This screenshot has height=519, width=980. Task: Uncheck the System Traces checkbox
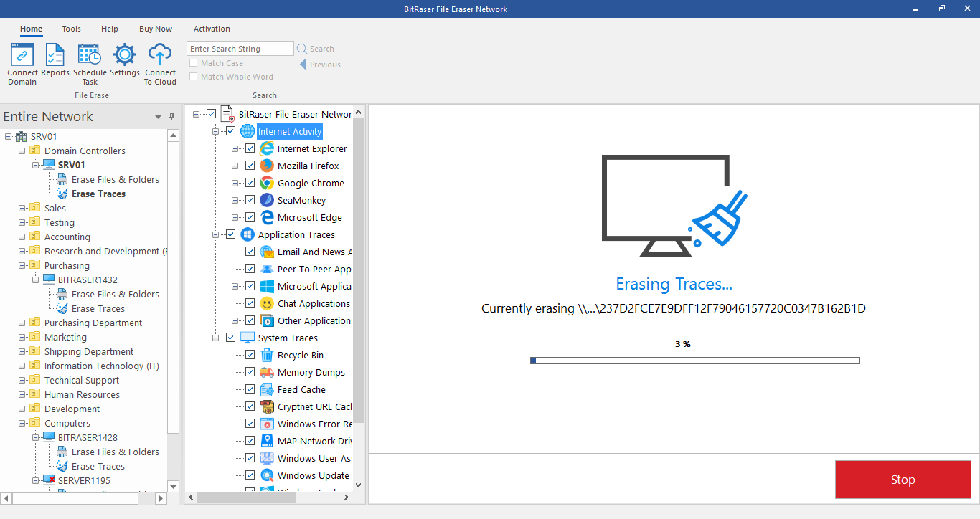230,338
